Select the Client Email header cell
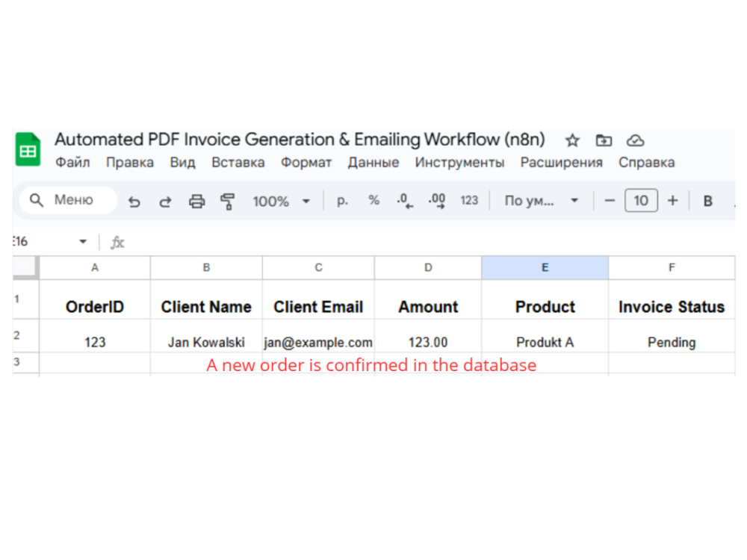The width and height of the screenshot is (747, 560). [318, 299]
